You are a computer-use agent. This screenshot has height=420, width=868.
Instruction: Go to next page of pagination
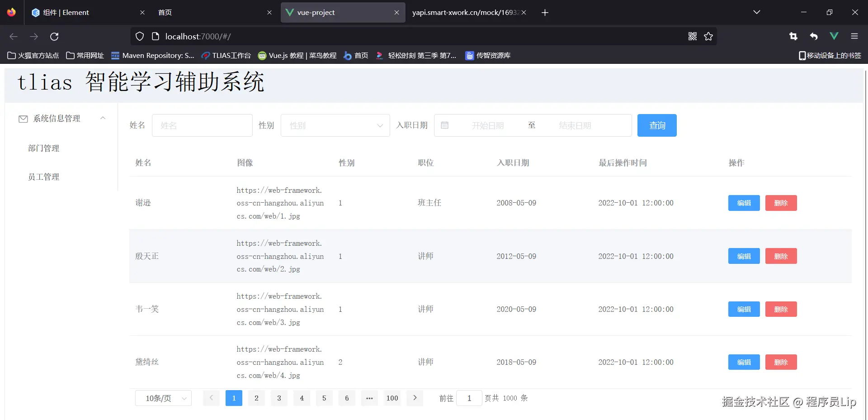pyautogui.click(x=415, y=398)
